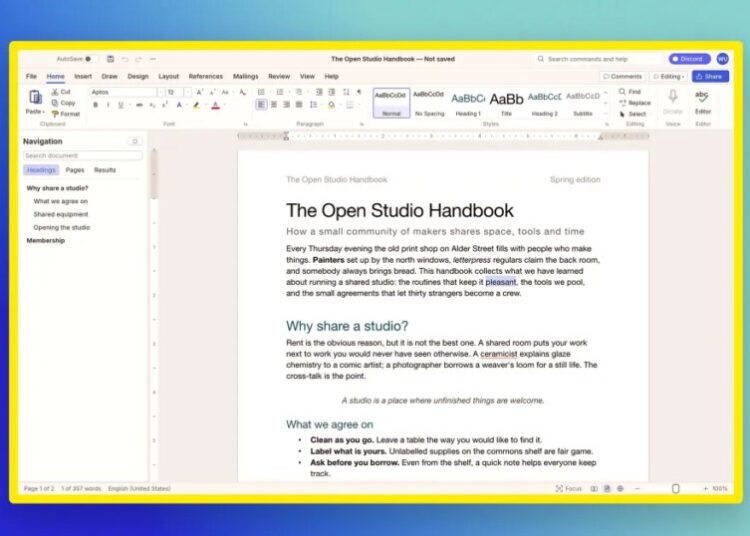Toggle the AutoSave switch
This screenshot has height=536, width=750.
click(91, 59)
